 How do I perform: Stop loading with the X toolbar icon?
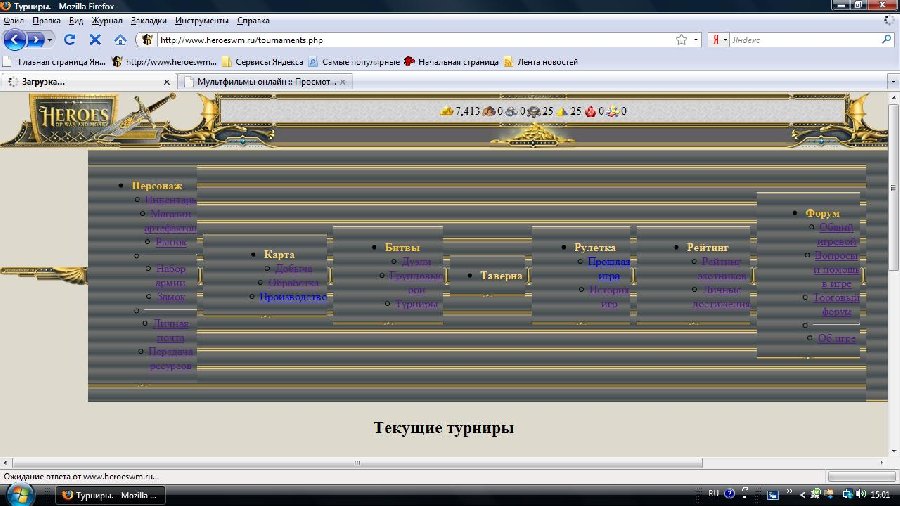pos(95,40)
